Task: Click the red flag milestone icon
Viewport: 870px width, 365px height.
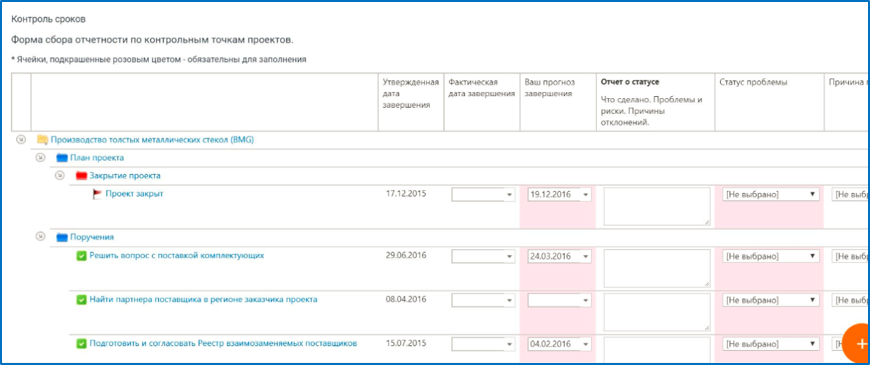Action: click(98, 194)
